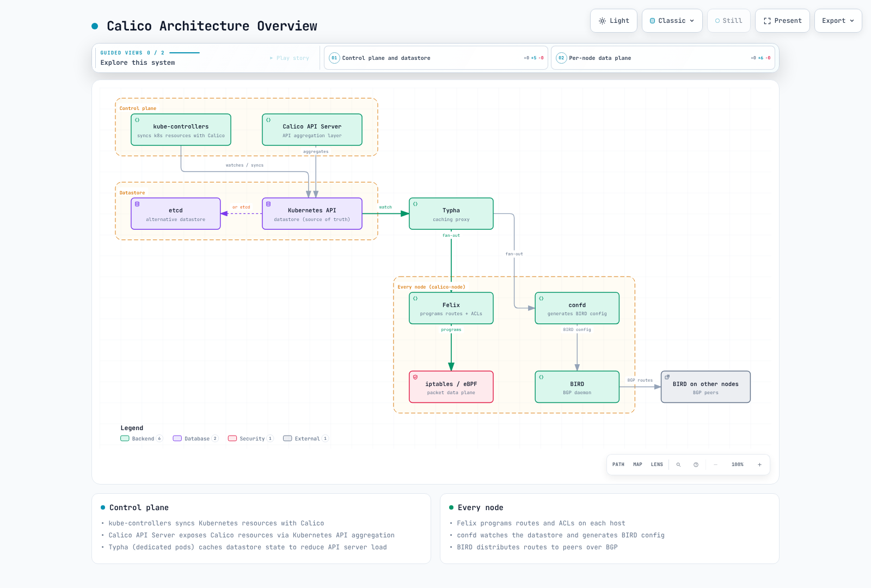
Task: Open the Export dropdown menu
Action: [x=838, y=21]
